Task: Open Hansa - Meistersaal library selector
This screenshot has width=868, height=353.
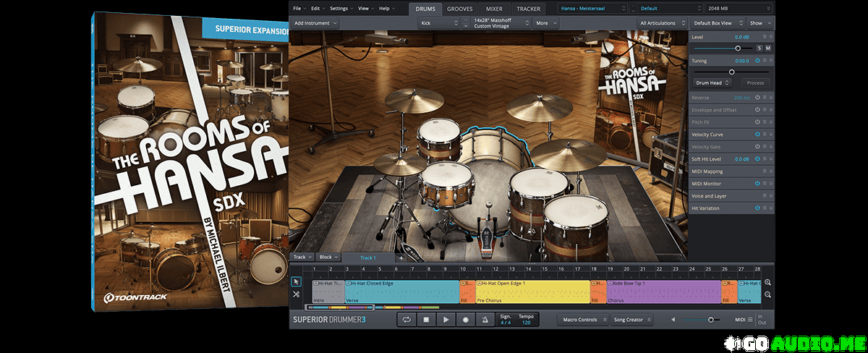Action: click(592, 9)
